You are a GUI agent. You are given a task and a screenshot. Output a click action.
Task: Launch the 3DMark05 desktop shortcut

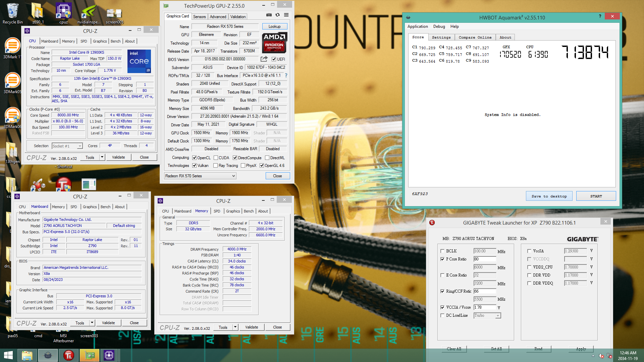coord(12,83)
